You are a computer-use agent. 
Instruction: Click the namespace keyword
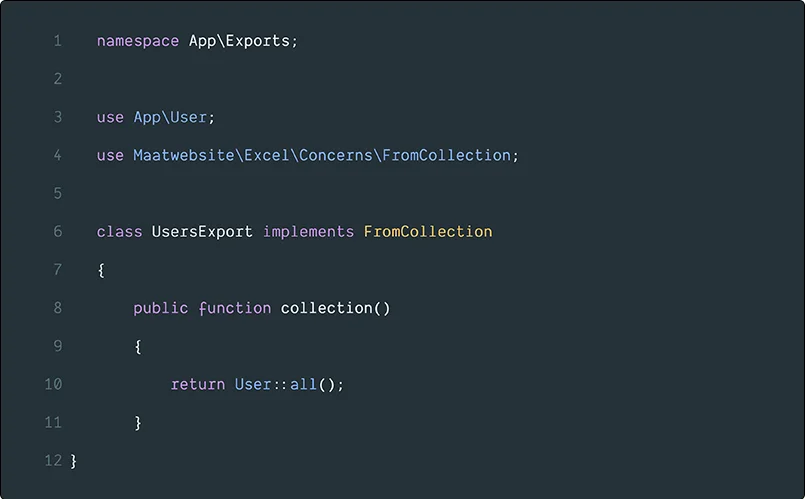point(138,41)
